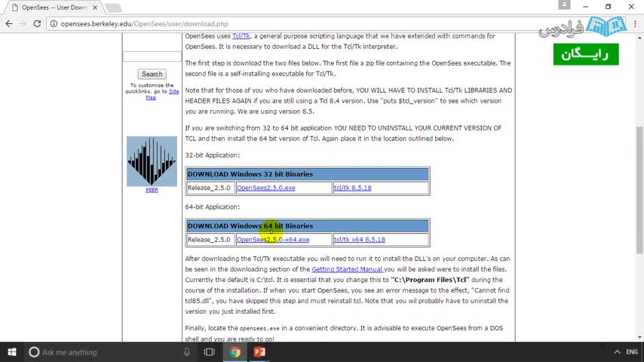Click 'Release_2.5.0' in the 64-bit table

coord(209,240)
